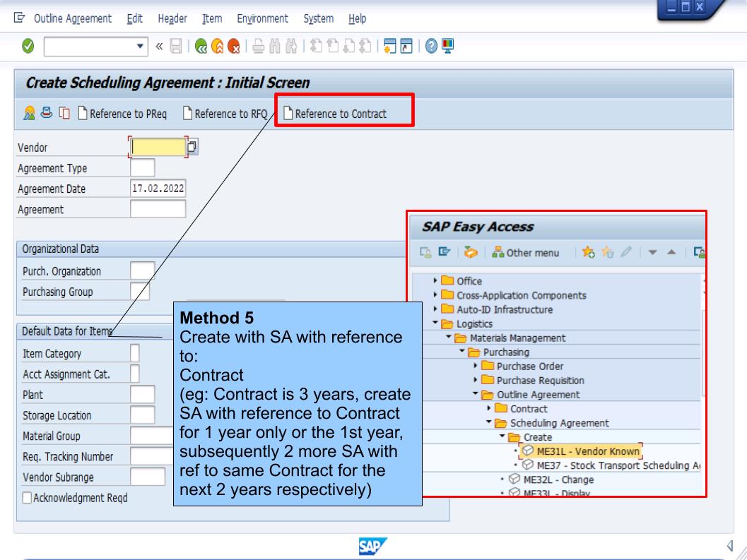Click the red Cancel icon
This screenshot has height=560, width=747.
coord(233,46)
